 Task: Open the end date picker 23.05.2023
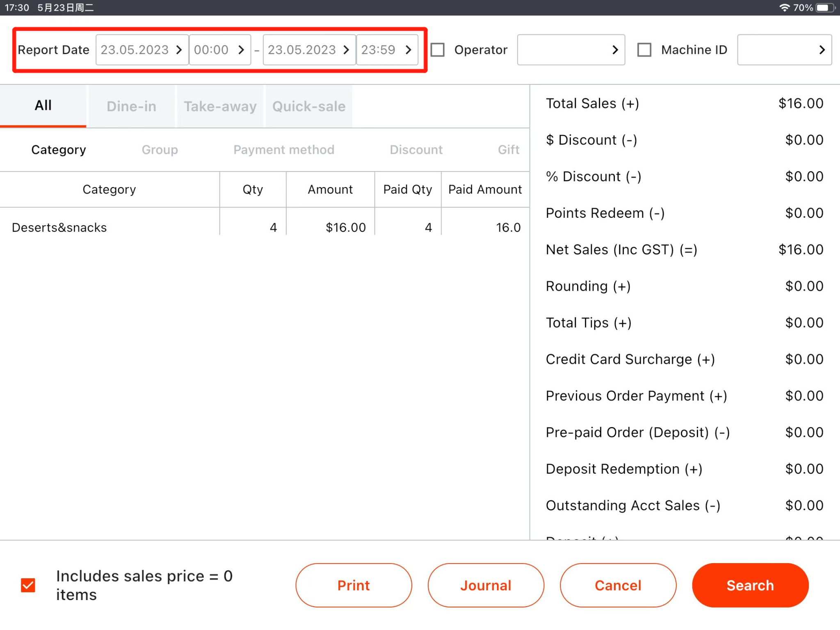pos(308,50)
